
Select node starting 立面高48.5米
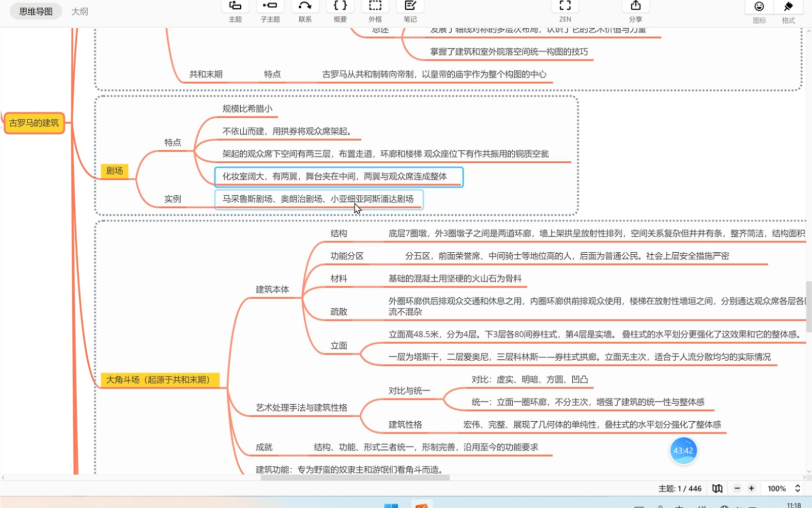point(596,334)
